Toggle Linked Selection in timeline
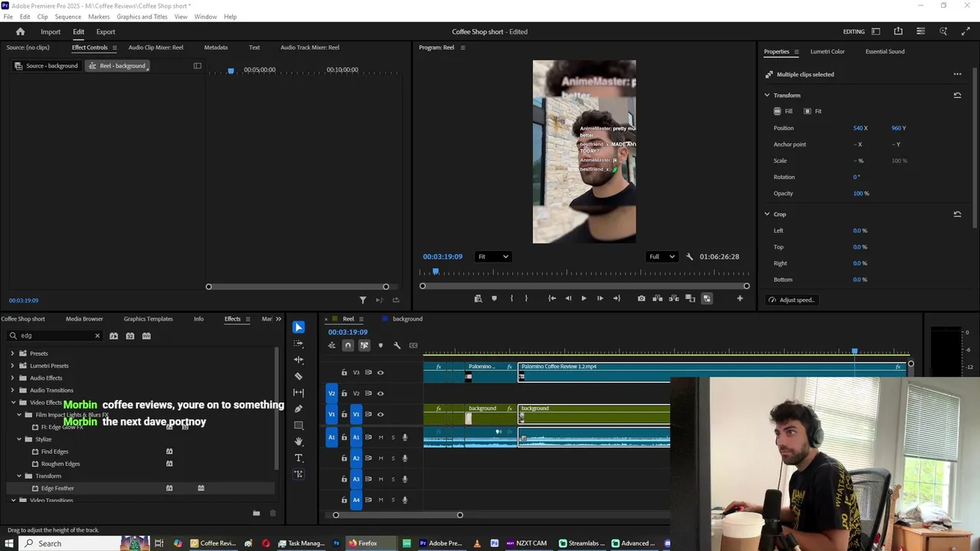980x551 pixels. tap(364, 346)
